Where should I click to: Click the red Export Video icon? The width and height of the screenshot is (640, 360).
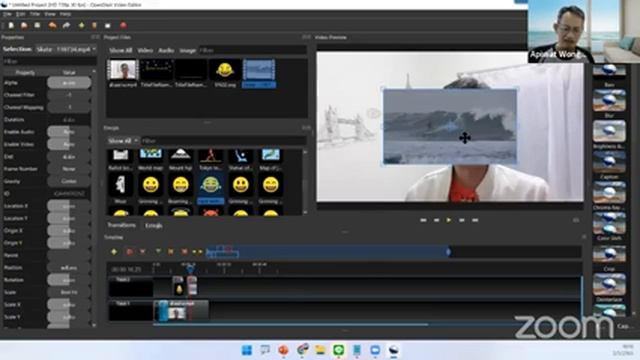click(x=123, y=25)
